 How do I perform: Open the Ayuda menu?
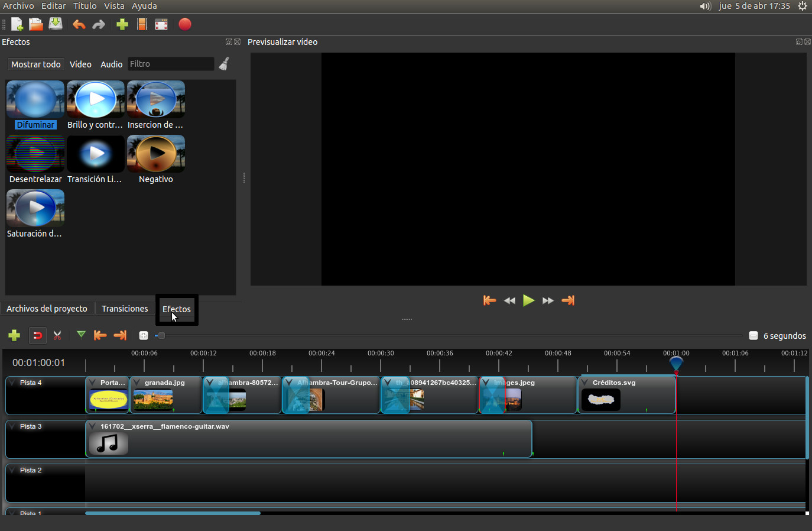click(x=144, y=6)
